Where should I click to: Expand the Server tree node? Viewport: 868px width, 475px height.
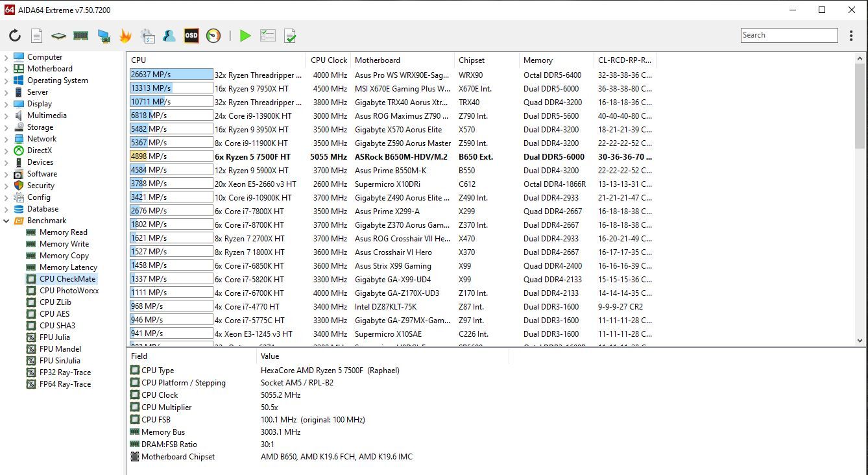click(6, 92)
